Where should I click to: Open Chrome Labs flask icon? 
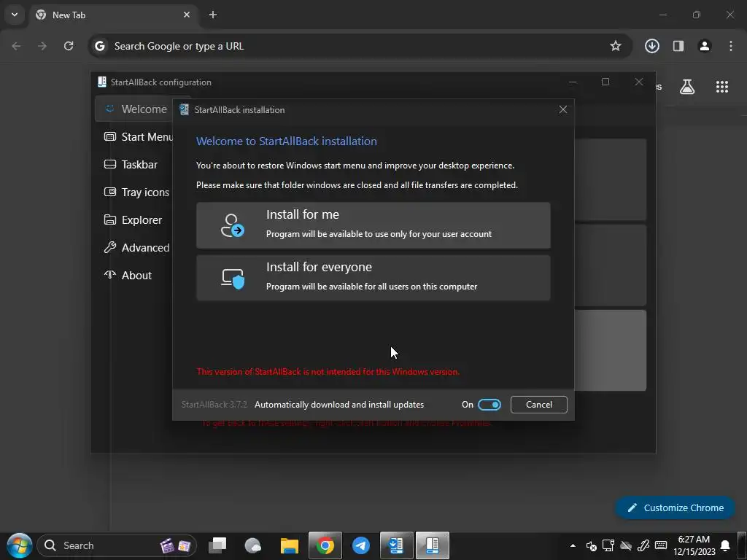click(x=687, y=87)
